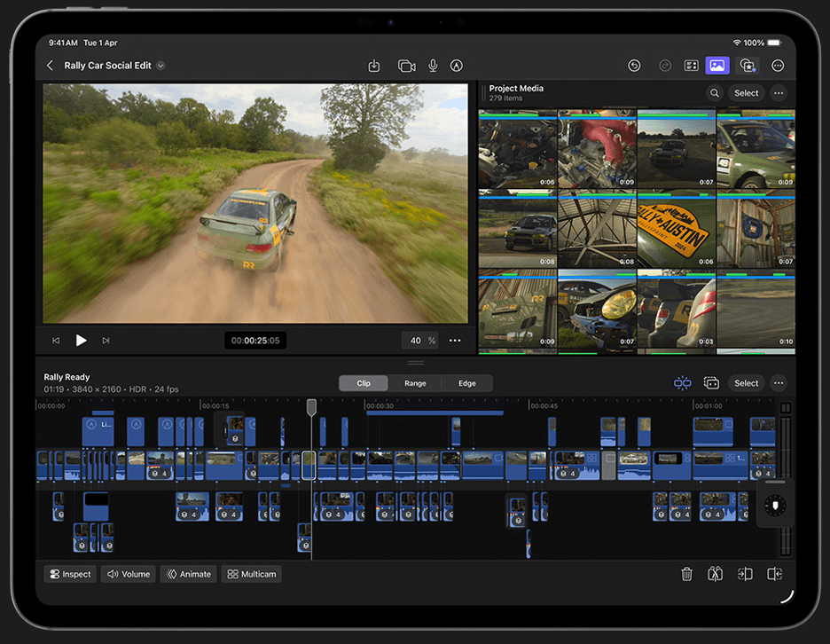The width and height of the screenshot is (830, 644).
Task: Trim end to playhead icon
Action: tap(774, 574)
